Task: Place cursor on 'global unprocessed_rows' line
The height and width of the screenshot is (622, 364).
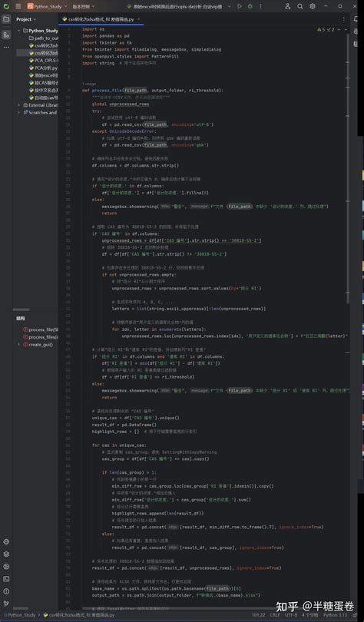Action: coord(121,104)
